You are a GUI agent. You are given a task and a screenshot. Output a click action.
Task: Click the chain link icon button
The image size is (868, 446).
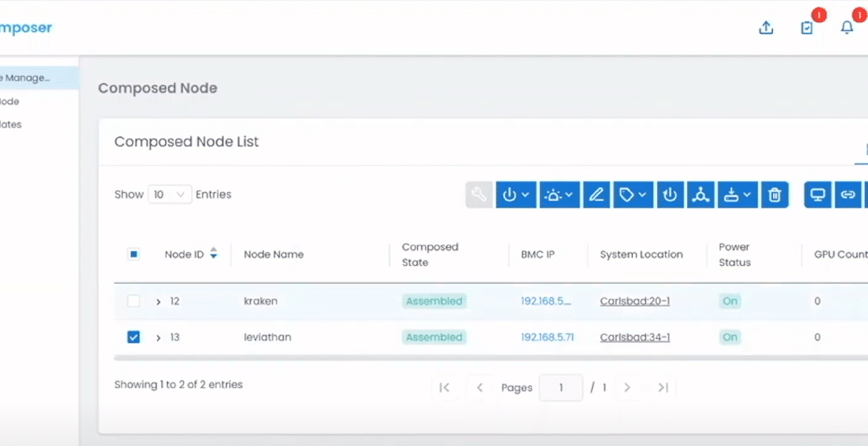coord(848,195)
